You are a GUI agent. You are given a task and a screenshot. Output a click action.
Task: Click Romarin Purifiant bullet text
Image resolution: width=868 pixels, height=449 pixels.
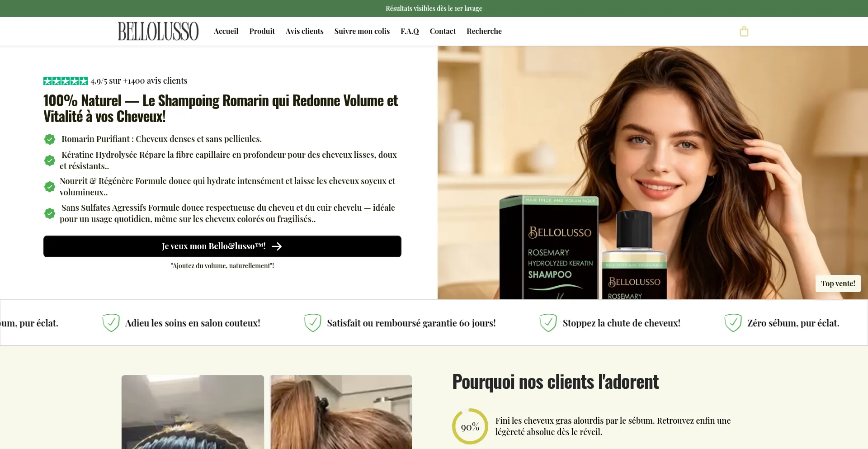[161, 139]
